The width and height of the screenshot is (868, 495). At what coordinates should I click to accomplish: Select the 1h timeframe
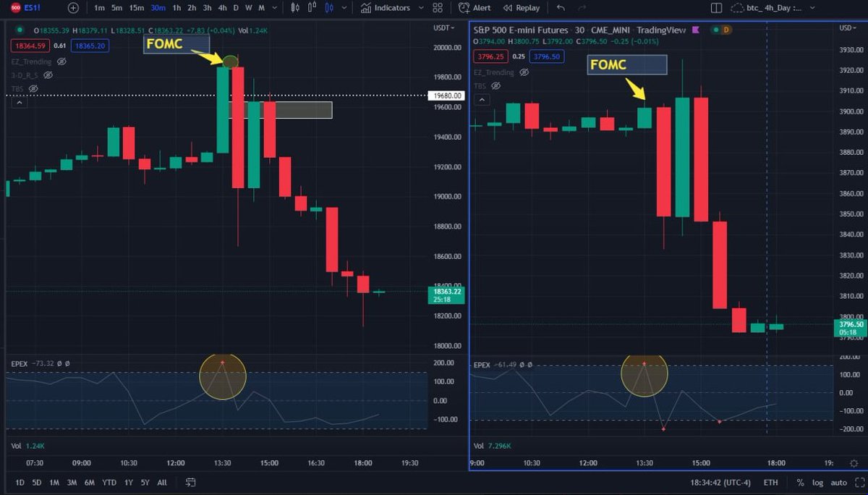[x=176, y=8]
